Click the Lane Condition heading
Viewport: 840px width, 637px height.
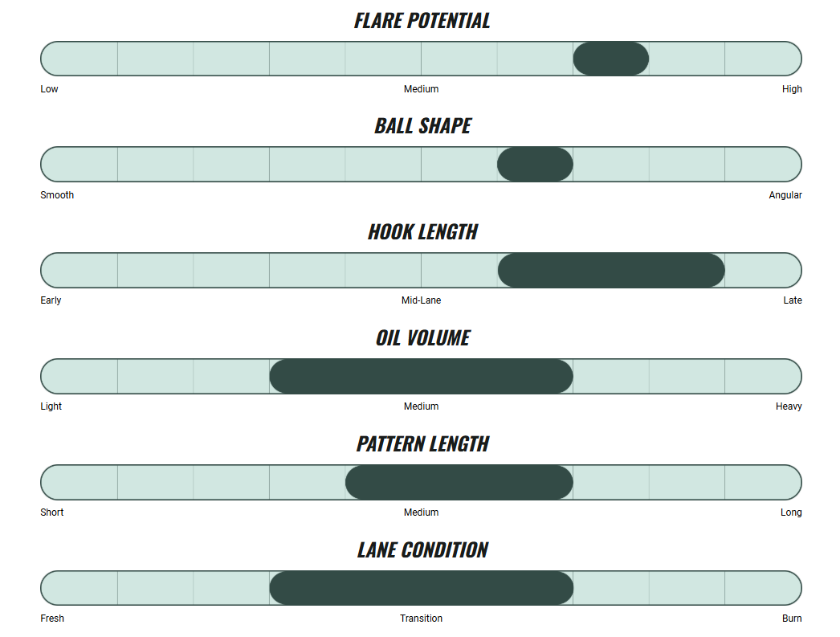tap(422, 550)
